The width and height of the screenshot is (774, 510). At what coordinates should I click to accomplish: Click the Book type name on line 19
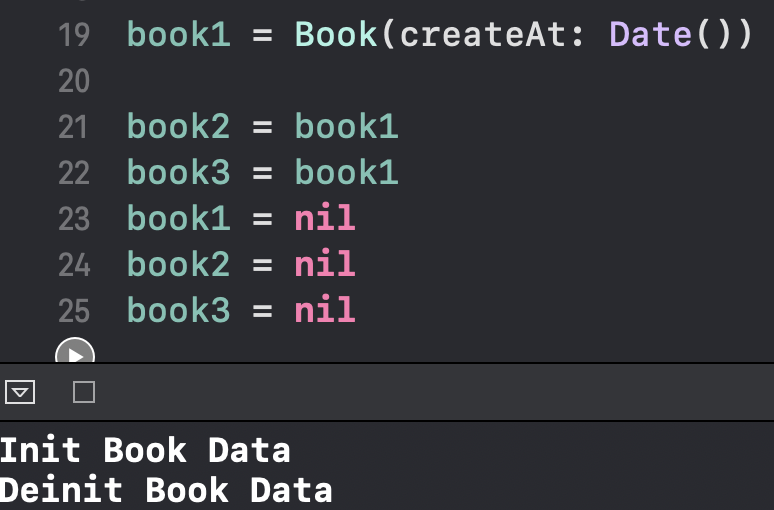[x=336, y=35]
